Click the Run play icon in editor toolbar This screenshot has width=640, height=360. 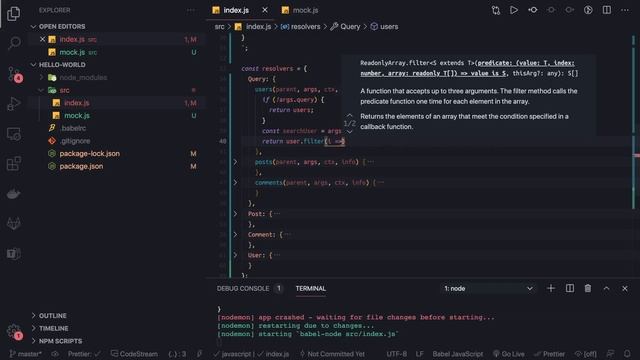[x=513, y=10]
